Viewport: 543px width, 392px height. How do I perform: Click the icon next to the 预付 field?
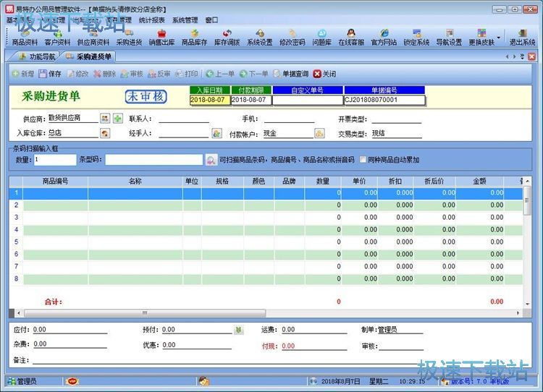point(238,330)
